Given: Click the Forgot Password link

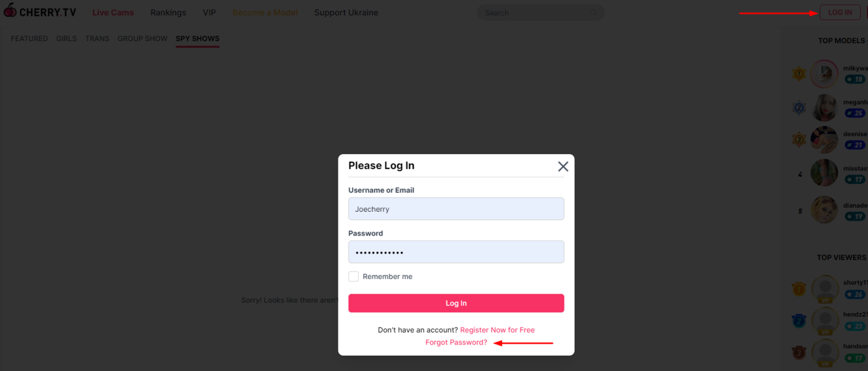Looking at the screenshot, I should pos(456,342).
